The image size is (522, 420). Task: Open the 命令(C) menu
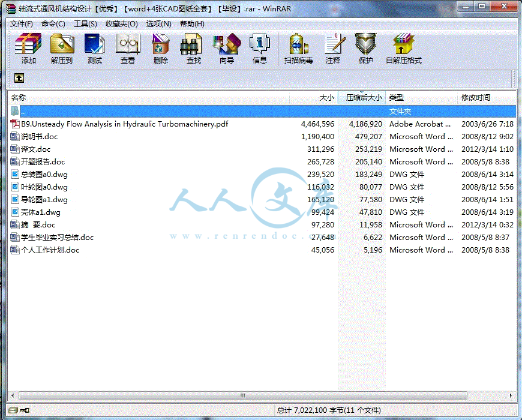[53, 23]
